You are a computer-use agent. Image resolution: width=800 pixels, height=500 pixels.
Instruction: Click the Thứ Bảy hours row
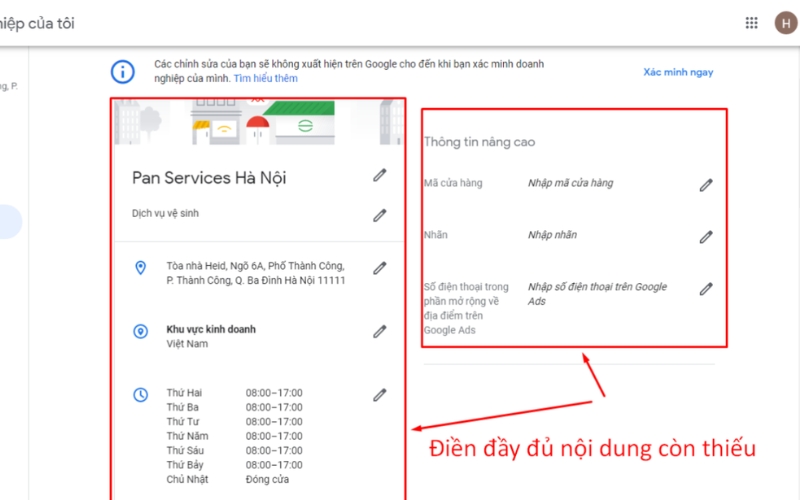pos(234,465)
